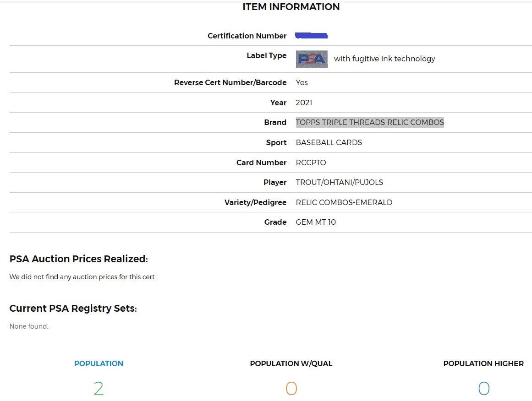The image size is (532, 401).
Task: Click the 'with fugitive ink technology' text
Action: [x=384, y=59]
